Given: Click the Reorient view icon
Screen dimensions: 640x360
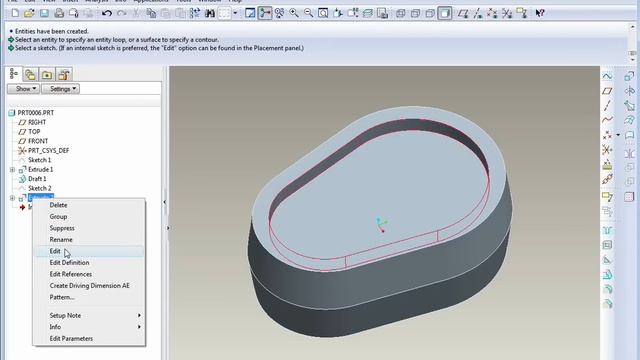Looking at the screenshot, I should click(338, 13).
